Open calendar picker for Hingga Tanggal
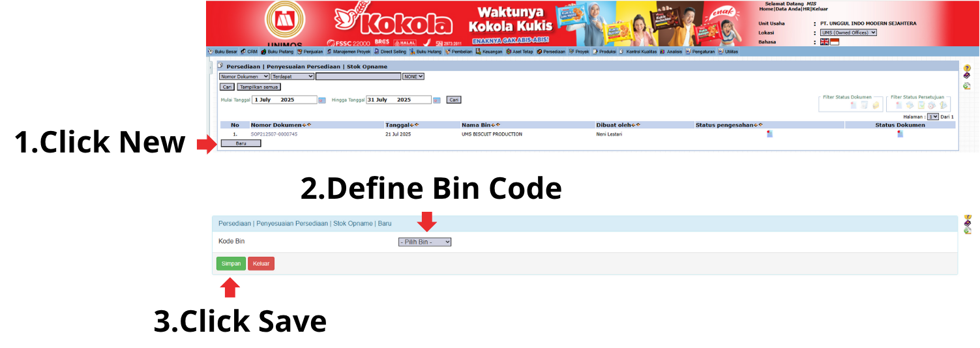The height and width of the screenshot is (348, 980). [437, 100]
